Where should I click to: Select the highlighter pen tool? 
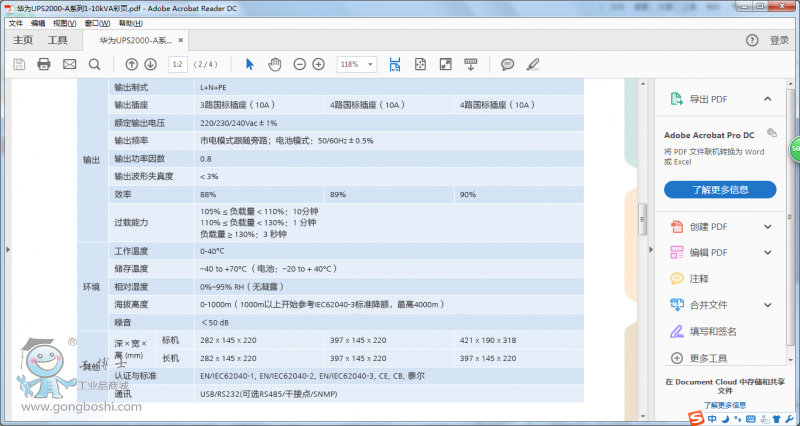(x=533, y=64)
